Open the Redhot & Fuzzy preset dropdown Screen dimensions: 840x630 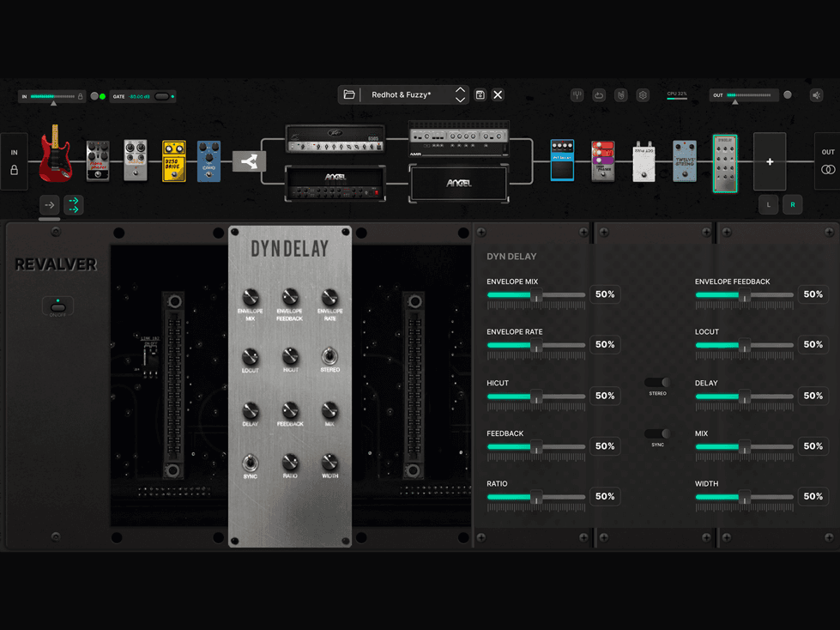403,94
